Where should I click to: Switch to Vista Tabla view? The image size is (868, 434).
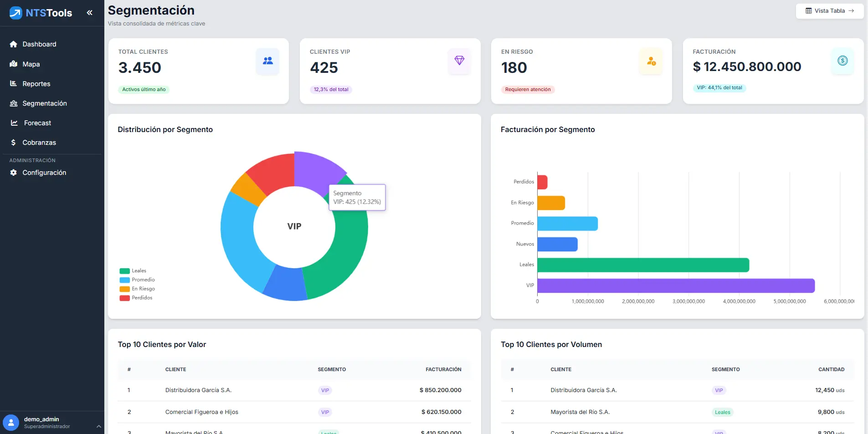coord(829,11)
